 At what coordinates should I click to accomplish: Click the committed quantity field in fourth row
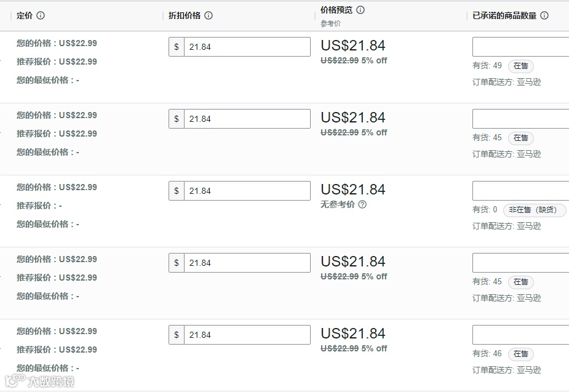click(x=520, y=263)
